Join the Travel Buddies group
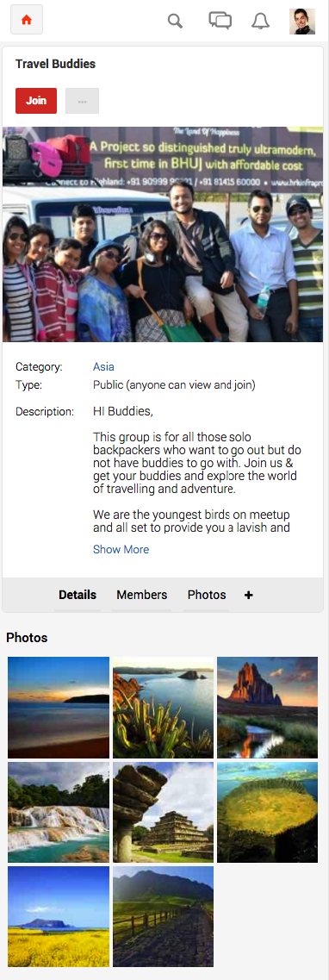The height and width of the screenshot is (980, 329). click(36, 101)
